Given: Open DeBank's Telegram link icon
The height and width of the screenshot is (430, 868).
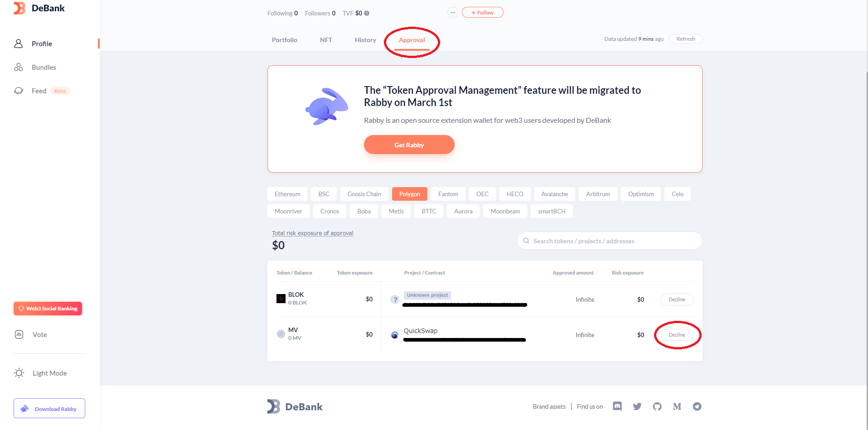Looking at the screenshot, I should [697, 406].
